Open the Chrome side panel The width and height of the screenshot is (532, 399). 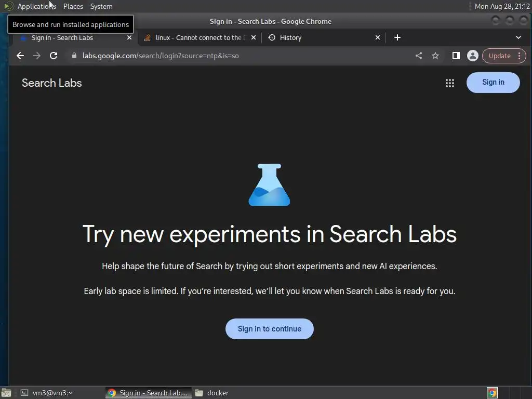click(456, 56)
